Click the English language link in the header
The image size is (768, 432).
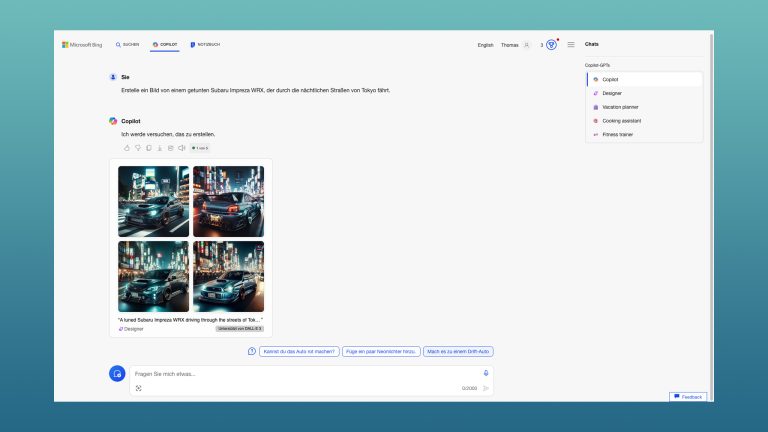coord(485,45)
